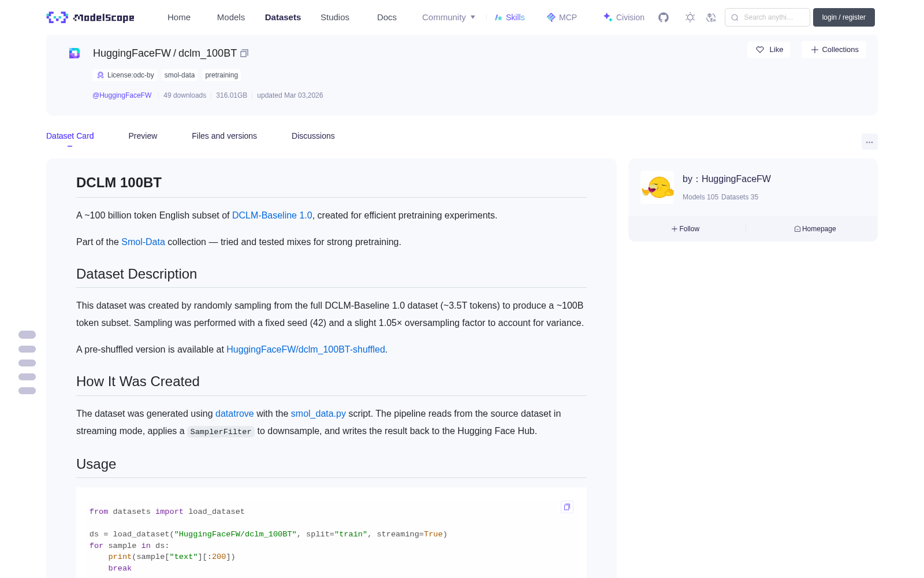
Task: Open the three-dots more options button
Action: (870, 142)
